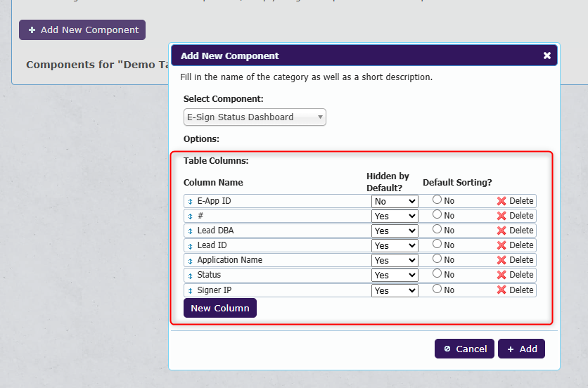Choose the Status row default sorting radio

[437, 274]
